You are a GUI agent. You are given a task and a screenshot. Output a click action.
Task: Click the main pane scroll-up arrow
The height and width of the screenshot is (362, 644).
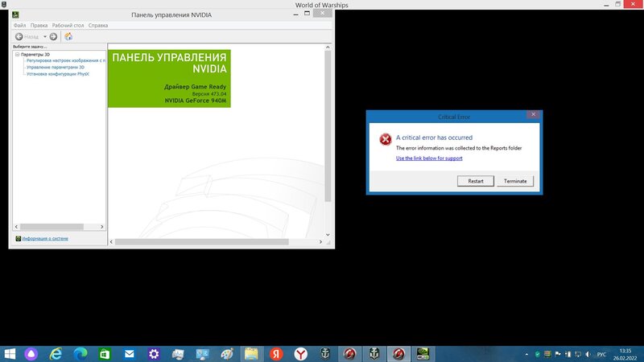pos(328,47)
